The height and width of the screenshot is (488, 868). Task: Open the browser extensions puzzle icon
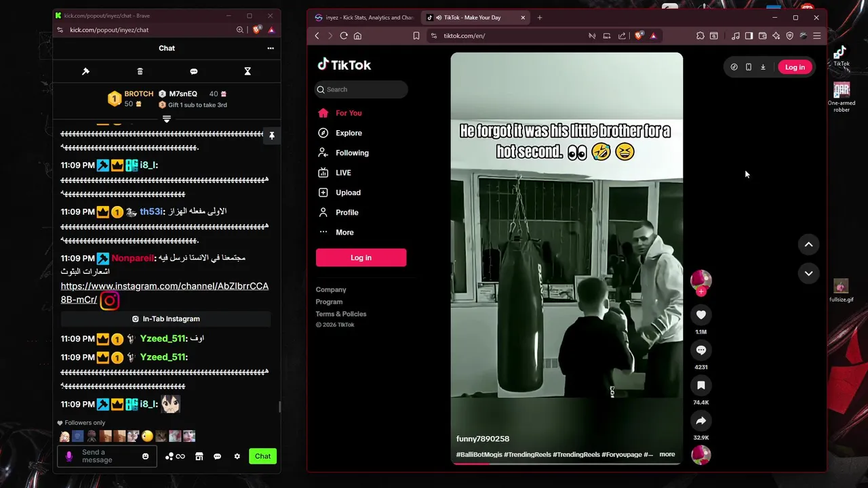pos(701,36)
